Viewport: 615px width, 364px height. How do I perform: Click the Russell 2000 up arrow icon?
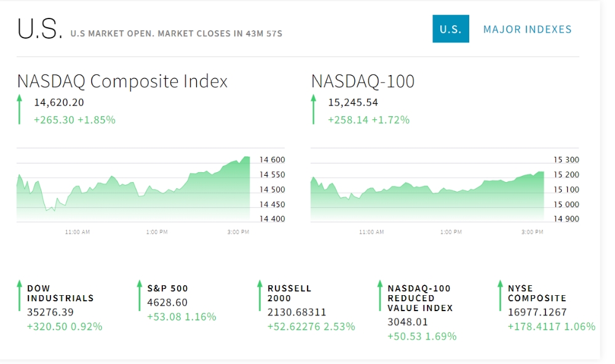pyautogui.click(x=260, y=296)
